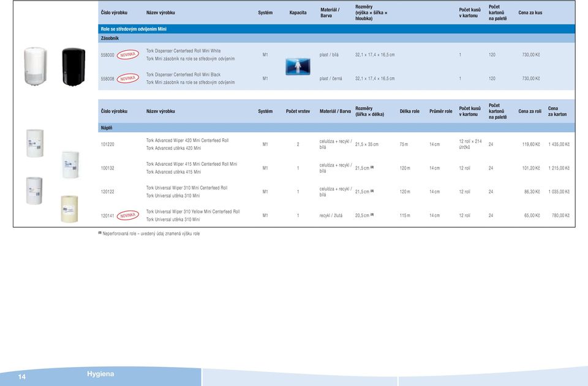Viewport: 588px width, 386px height.
Task: Click the 'Cena za karton' column header
Action: 557,111
